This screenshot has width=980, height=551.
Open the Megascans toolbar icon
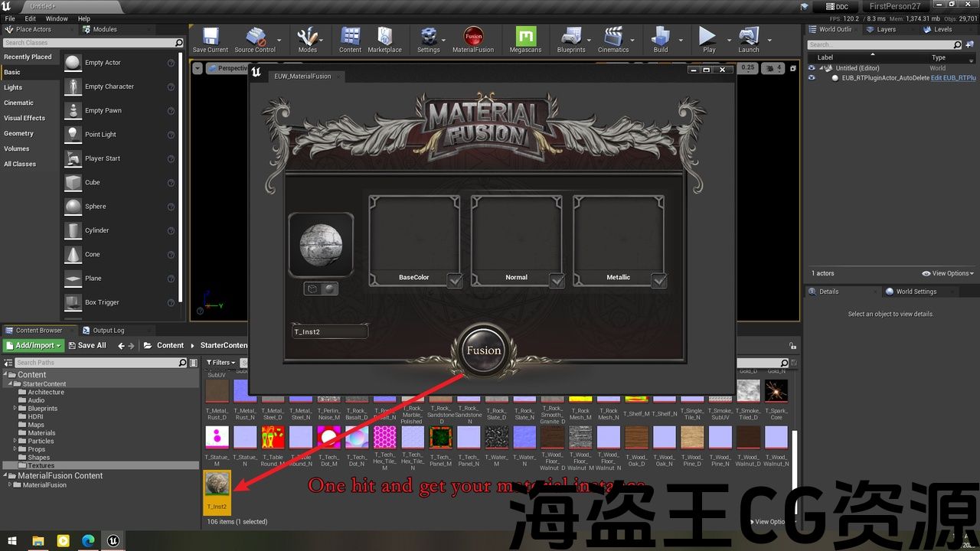525,38
